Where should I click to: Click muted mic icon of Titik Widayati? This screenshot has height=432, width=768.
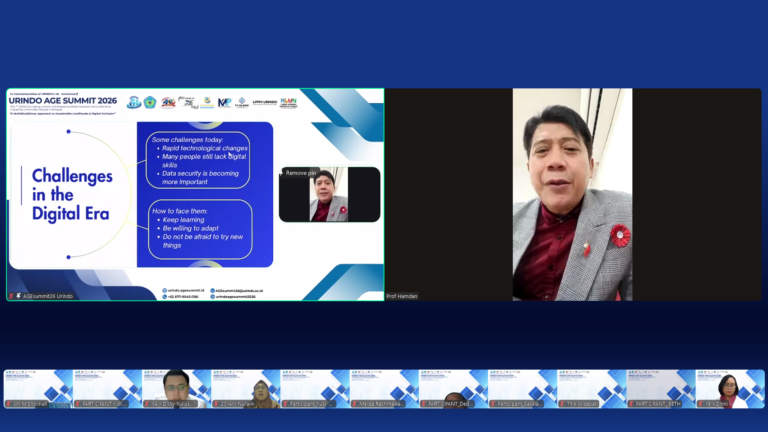(562, 404)
